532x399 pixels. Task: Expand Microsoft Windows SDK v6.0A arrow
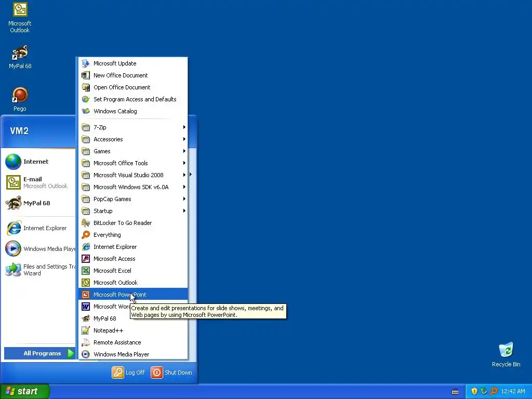click(x=184, y=187)
